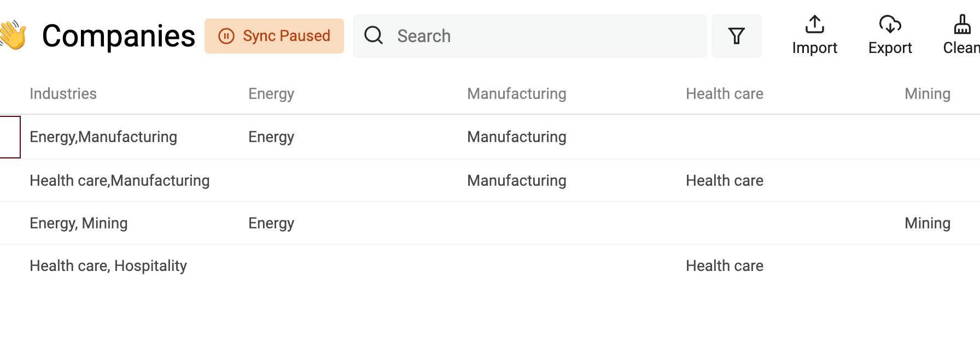Viewport: 980px width, 342px height.
Task: Select the Health care, Hospitality row entry
Action: (x=108, y=266)
